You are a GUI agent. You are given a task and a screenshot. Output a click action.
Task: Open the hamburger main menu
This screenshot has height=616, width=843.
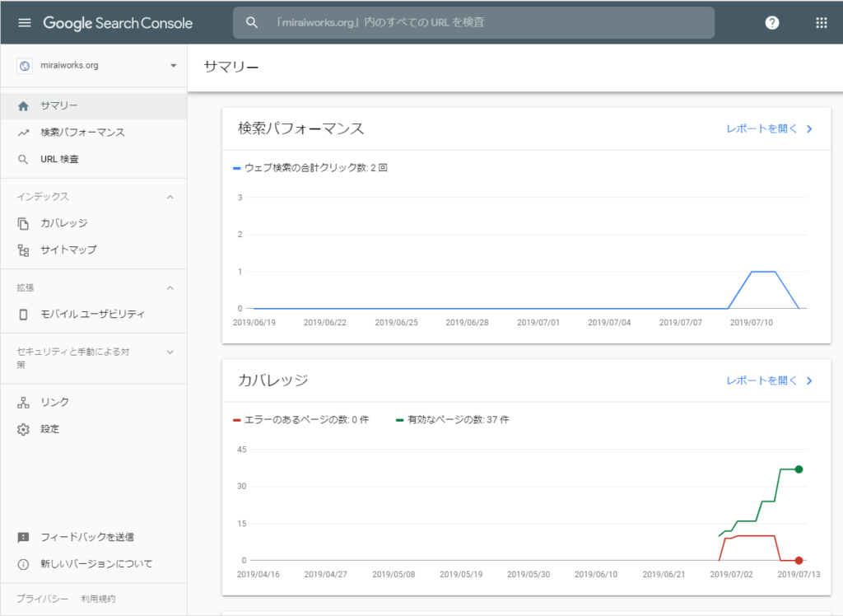pyautogui.click(x=25, y=22)
